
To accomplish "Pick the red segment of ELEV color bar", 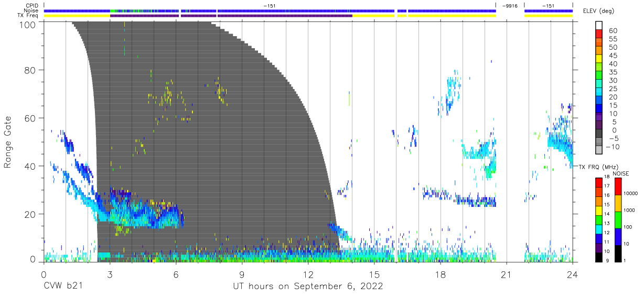I will pyautogui.click(x=599, y=34).
